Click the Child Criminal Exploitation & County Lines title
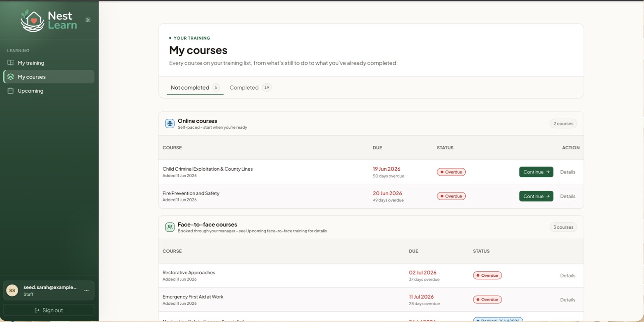The width and height of the screenshot is (644, 322). (207, 169)
